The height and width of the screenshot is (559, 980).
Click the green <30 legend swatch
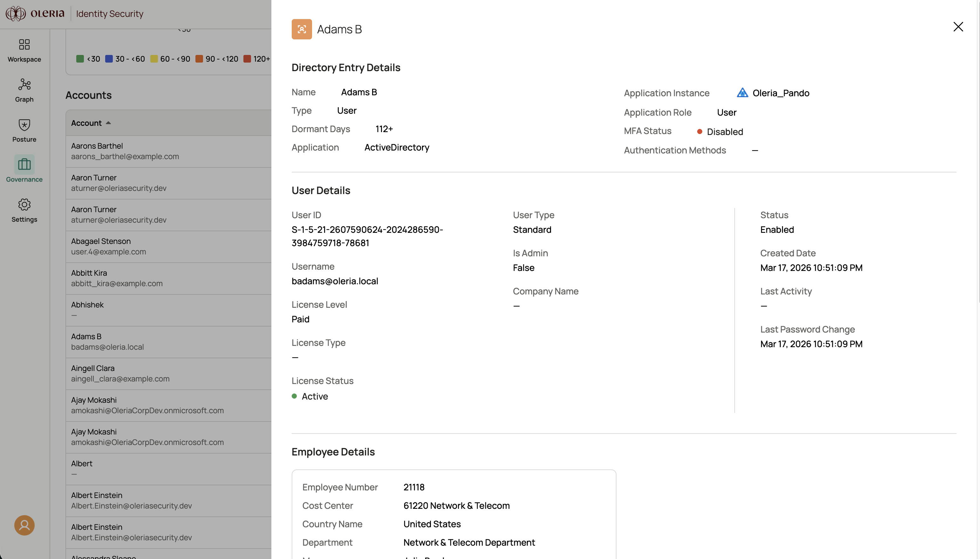tap(80, 59)
